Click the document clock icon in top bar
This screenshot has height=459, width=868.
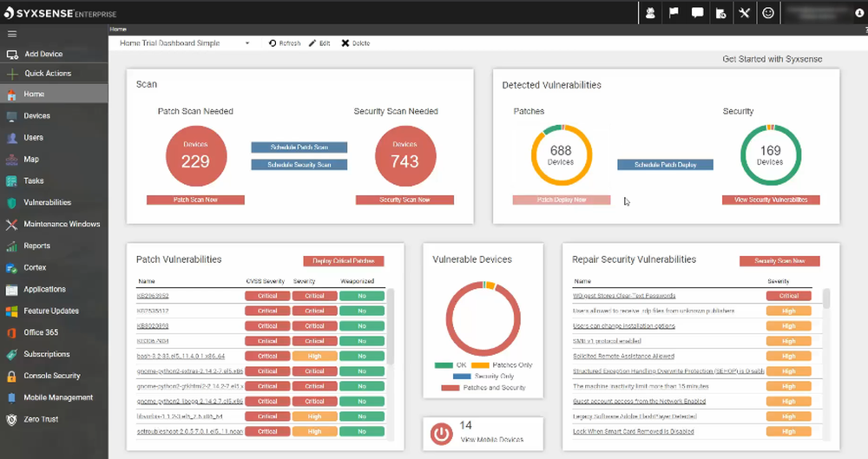(x=720, y=13)
